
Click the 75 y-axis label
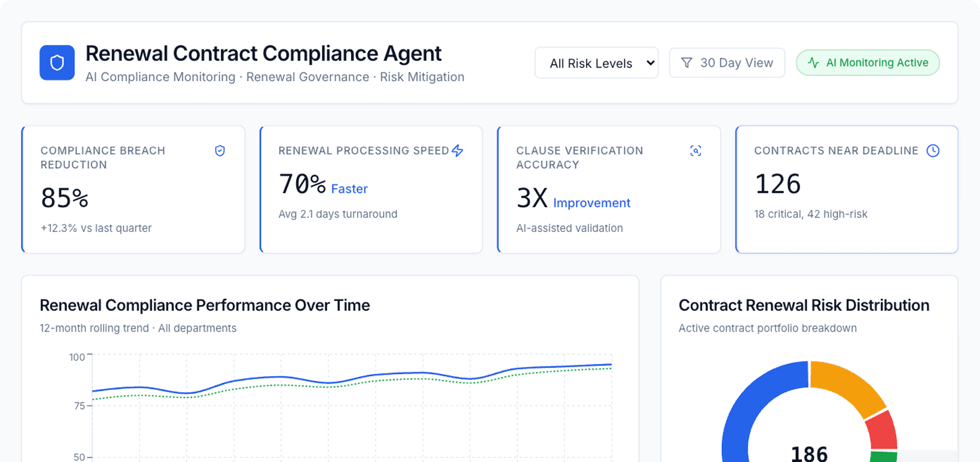(80, 406)
